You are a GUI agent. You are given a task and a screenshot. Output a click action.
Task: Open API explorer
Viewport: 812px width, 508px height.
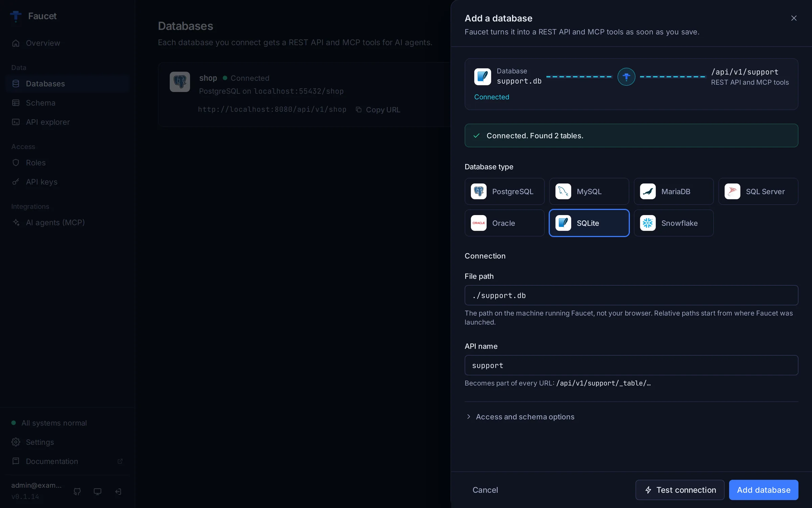[68, 122]
